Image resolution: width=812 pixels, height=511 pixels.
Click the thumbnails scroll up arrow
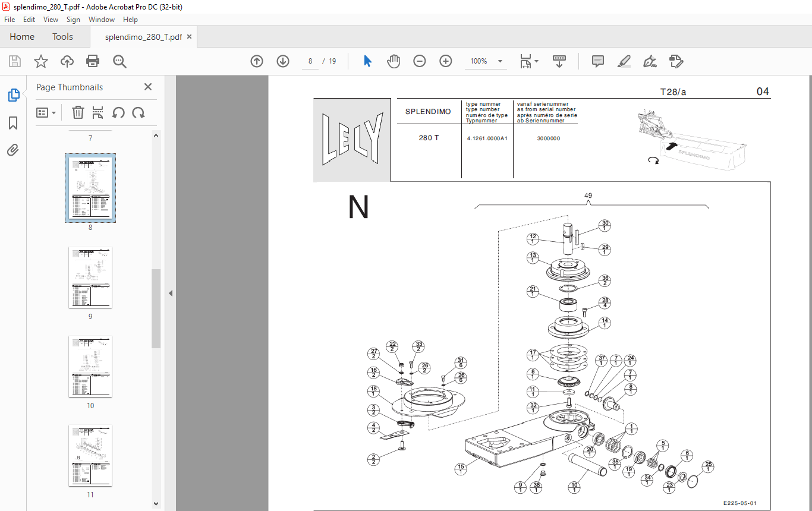[x=156, y=135]
